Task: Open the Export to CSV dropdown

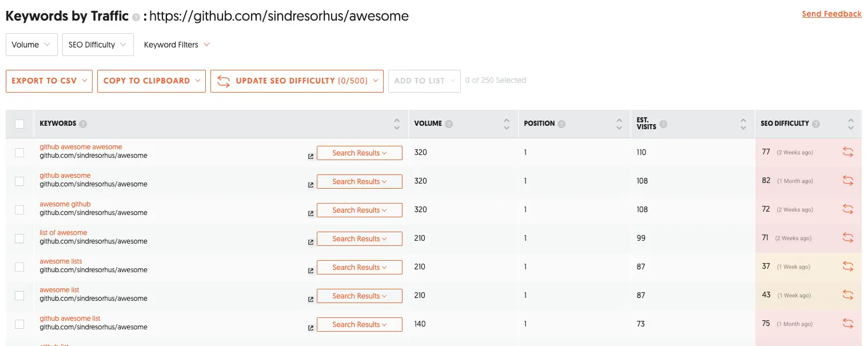Action: point(49,81)
